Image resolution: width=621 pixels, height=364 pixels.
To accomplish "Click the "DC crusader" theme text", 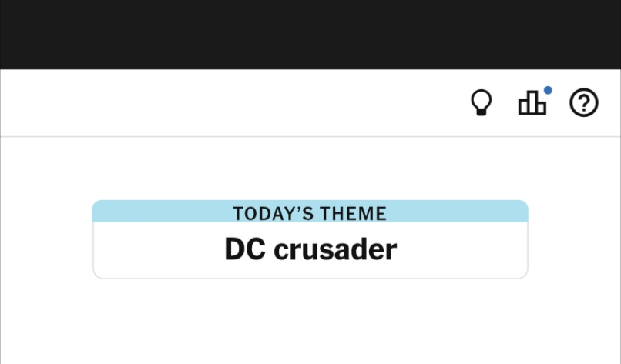I will [310, 249].
